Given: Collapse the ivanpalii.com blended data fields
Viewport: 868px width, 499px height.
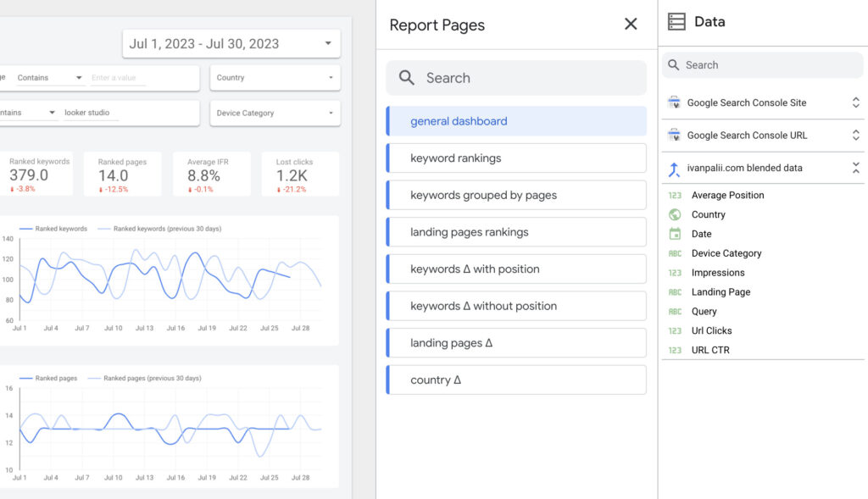Looking at the screenshot, I should (855, 168).
